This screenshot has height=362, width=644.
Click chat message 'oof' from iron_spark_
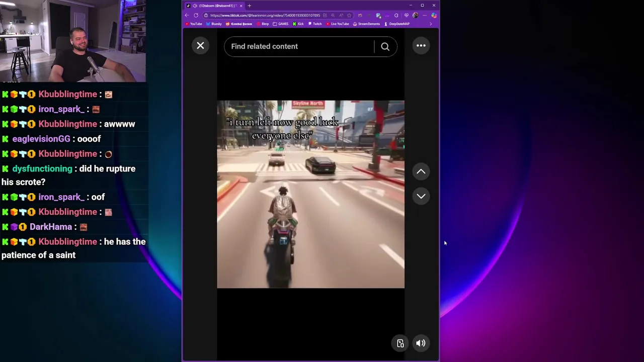point(98,197)
